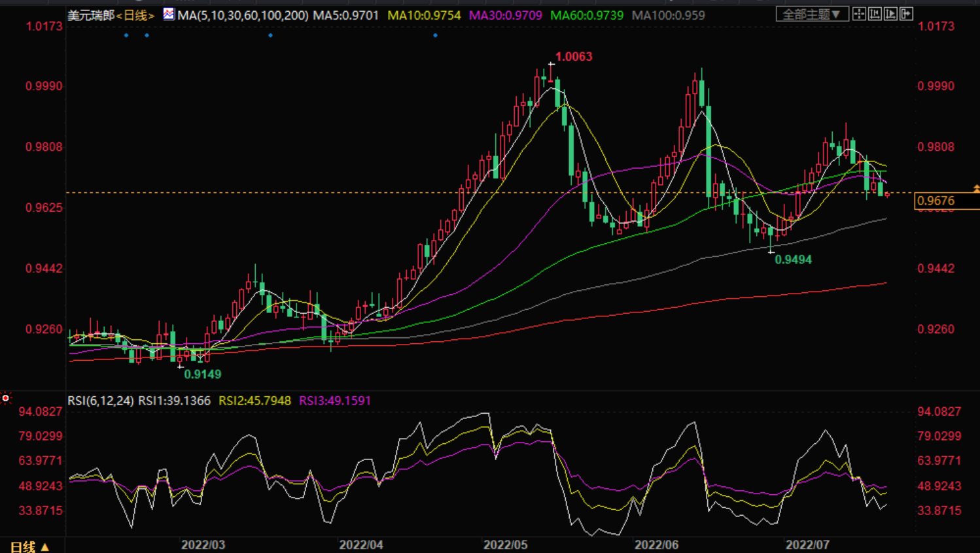Viewport: 980px width, 553px height.
Task: Click the orange arrow at right axis edge
Action: (976, 188)
